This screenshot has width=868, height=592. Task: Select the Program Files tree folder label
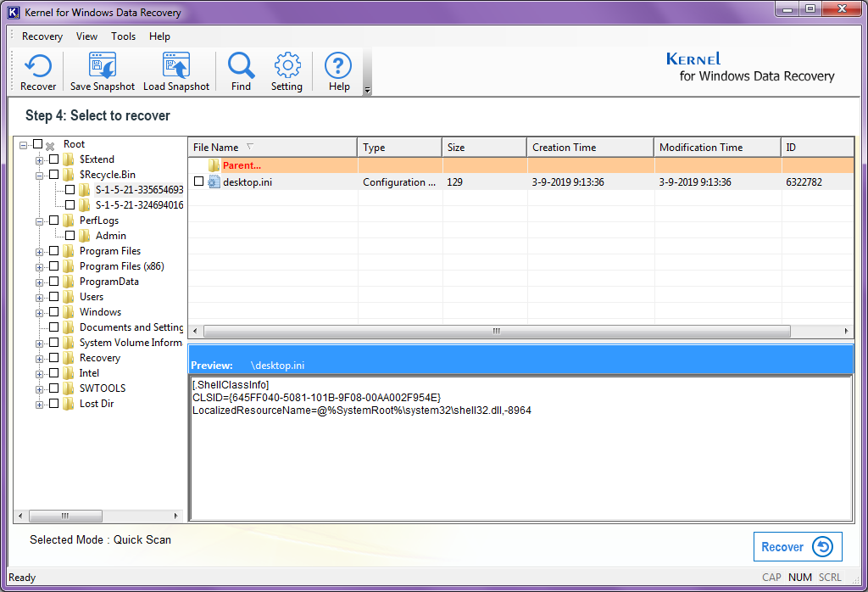tap(110, 251)
